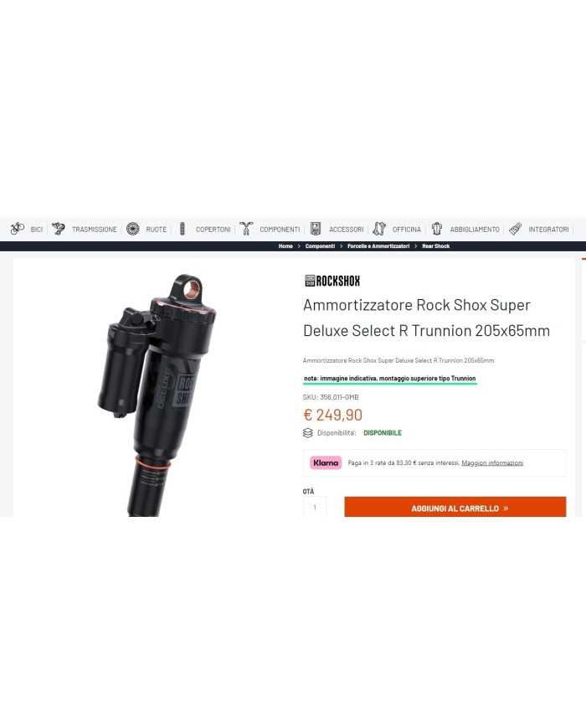Image resolution: width=586 pixels, height=728 pixels.
Task: Open the Abbigliamento menu item
Action: [475, 230]
